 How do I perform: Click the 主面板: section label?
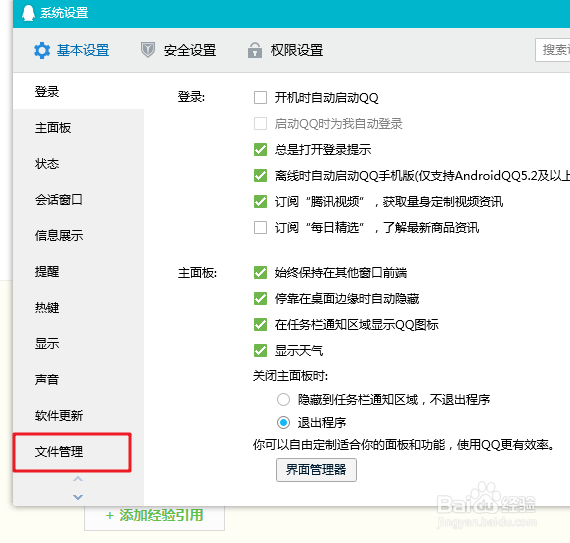coord(197,273)
